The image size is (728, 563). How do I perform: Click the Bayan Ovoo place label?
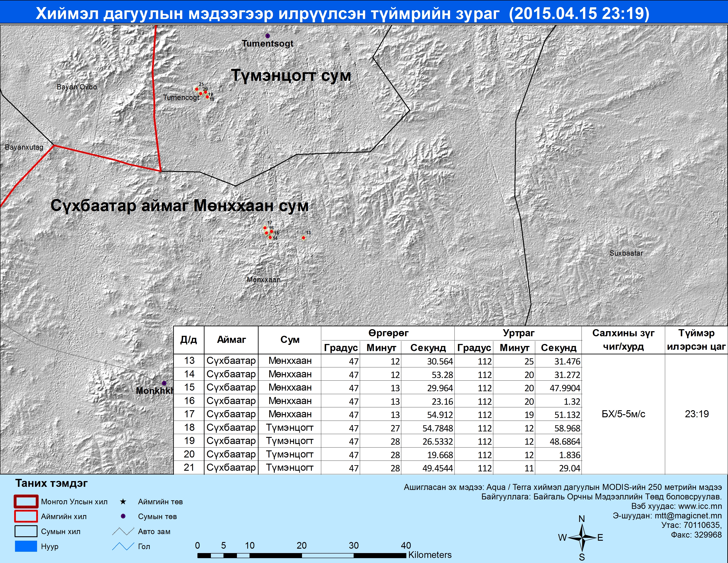[x=77, y=87]
